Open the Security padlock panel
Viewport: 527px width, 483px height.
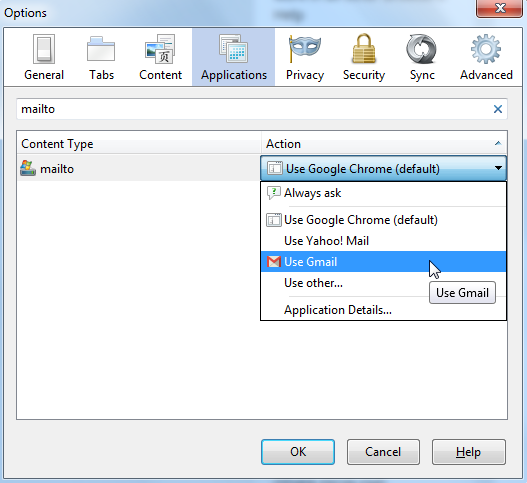364,57
